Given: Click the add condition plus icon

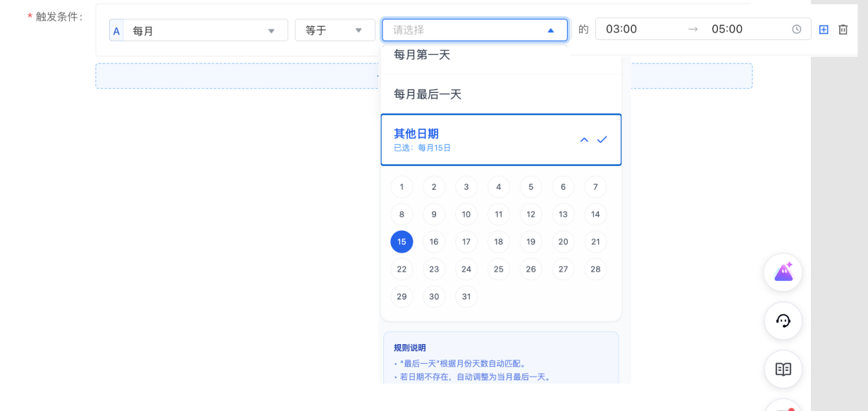Looking at the screenshot, I should tap(824, 30).
